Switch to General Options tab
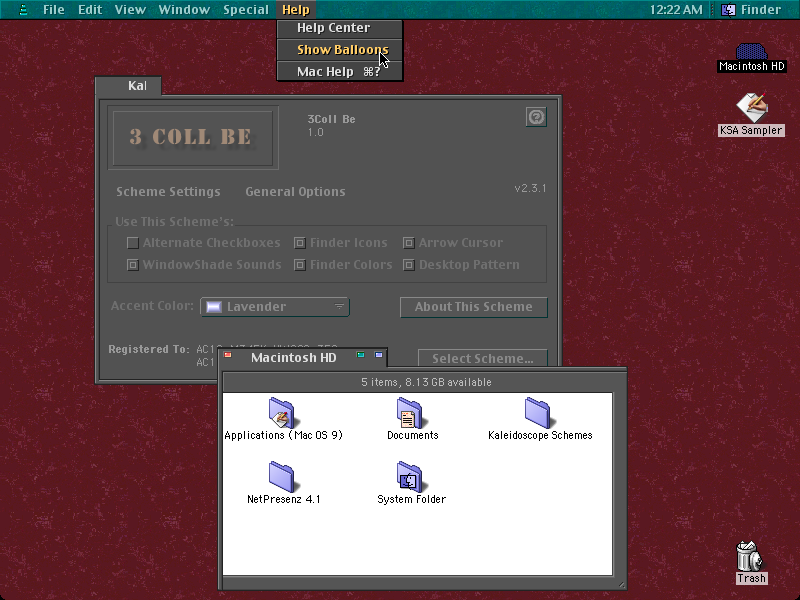 tap(295, 192)
